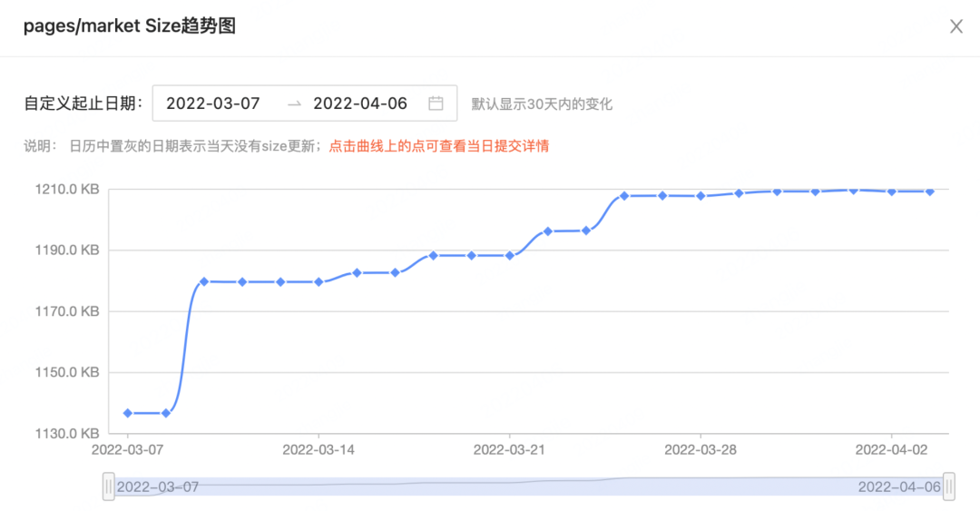Select the data point above 2022-03-14
The width and height of the screenshot is (980, 511).
pyautogui.click(x=318, y=282)
